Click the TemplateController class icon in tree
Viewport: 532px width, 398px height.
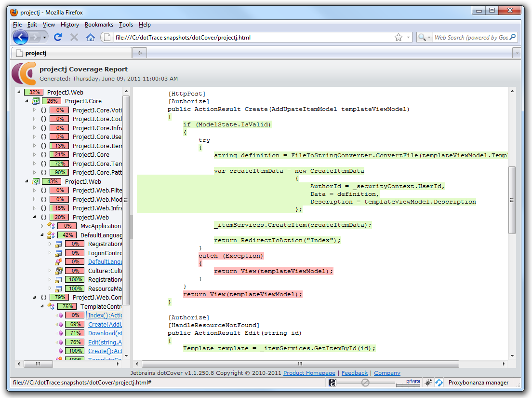[x=51, y=306]
